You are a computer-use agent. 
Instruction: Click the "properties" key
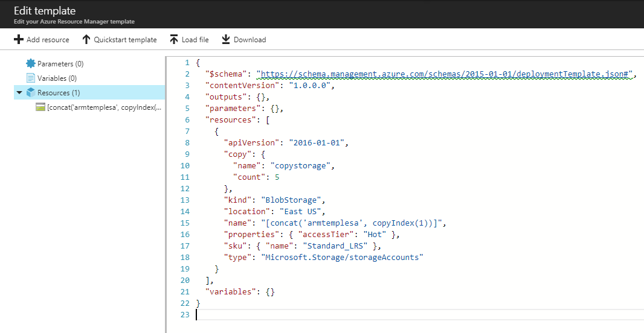pyautogui.click(x=252, y=235)
